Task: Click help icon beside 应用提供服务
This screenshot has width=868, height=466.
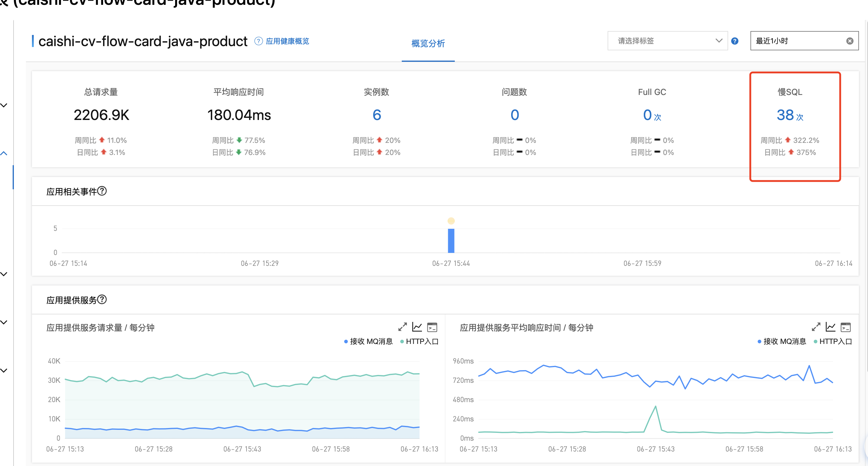Action: click(102, 299)
